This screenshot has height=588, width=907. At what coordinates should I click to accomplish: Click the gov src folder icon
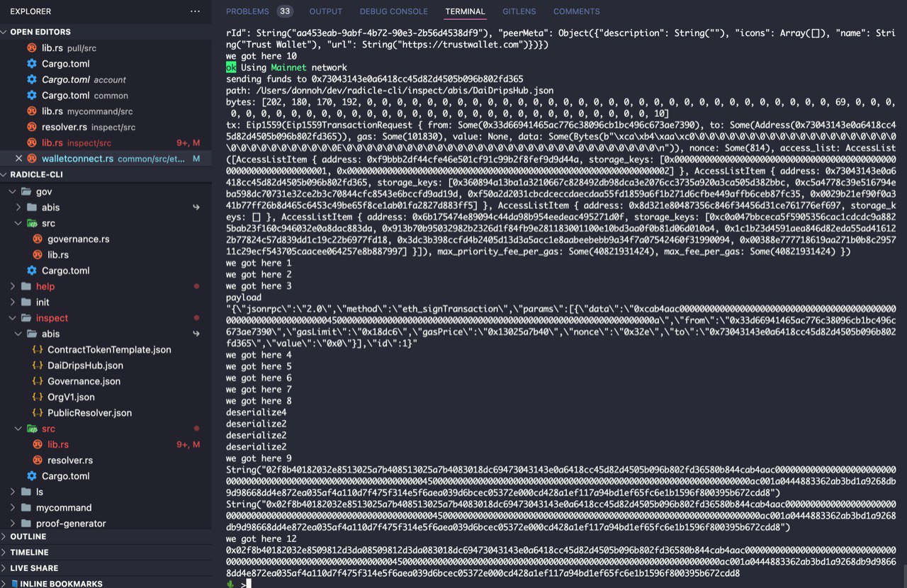tap(32, 223)
